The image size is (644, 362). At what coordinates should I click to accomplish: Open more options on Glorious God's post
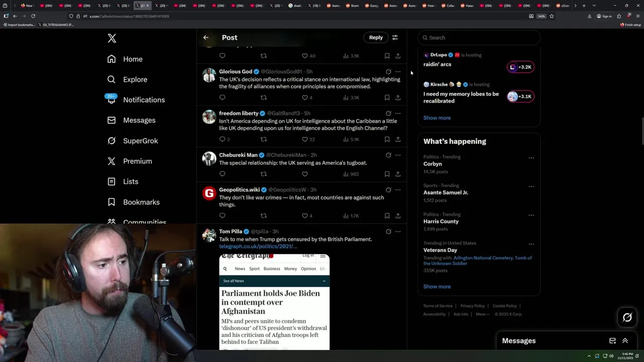[x=398, y=71]
